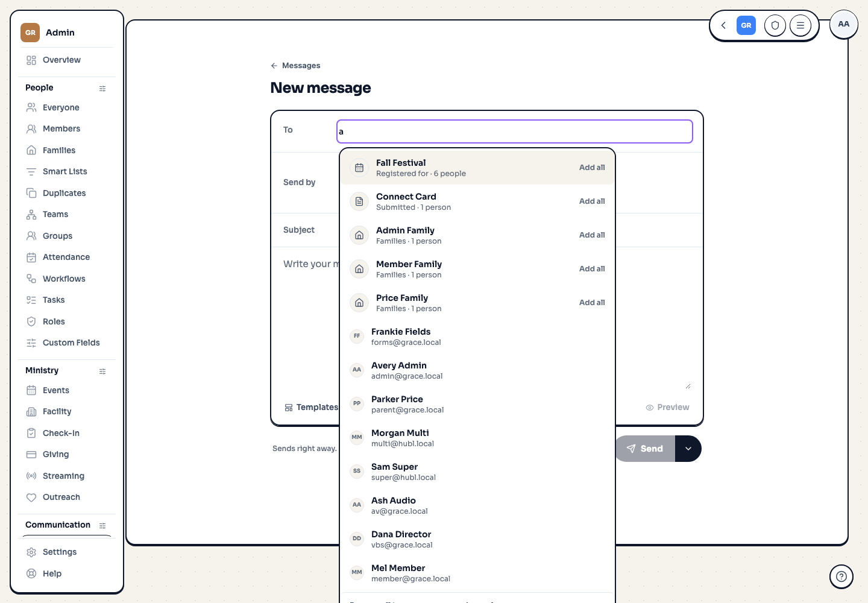
Task: Toggle the People section options
Action: coord(102,89)
